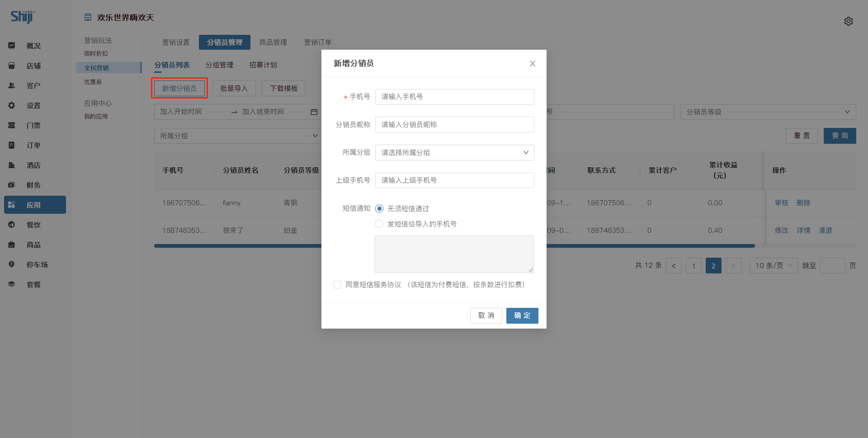The height and width of the screenshot is (438, 868).
Task: Switch to 分销员管理 tab
Action: (x=225, y=42)
